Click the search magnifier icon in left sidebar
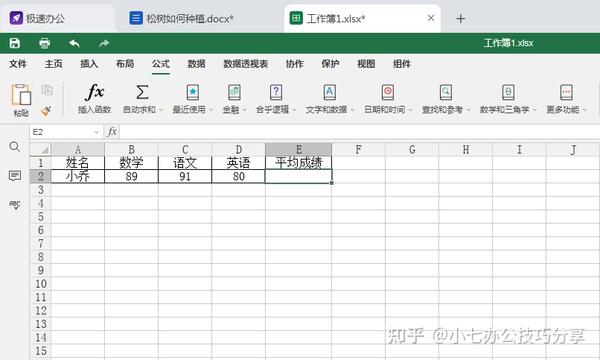Screen dimensions: 600x360 15,147
